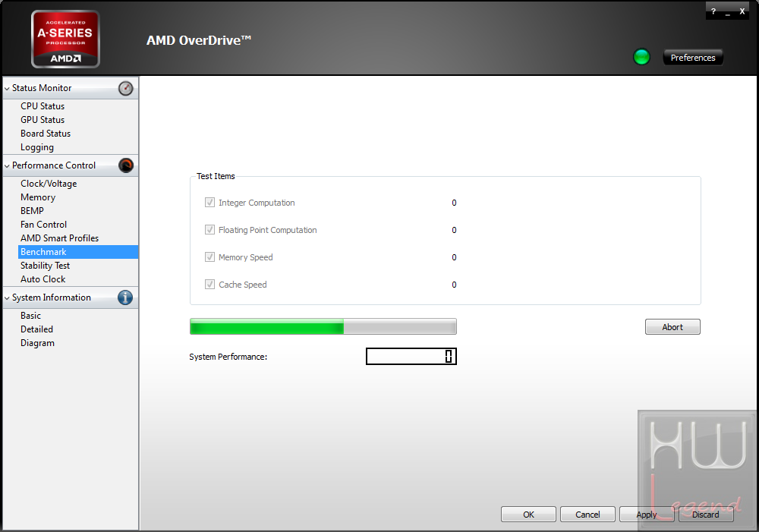Click the AMD A-Series processor logo
Screen dimensions: 759x532
[x=65, y=39]
